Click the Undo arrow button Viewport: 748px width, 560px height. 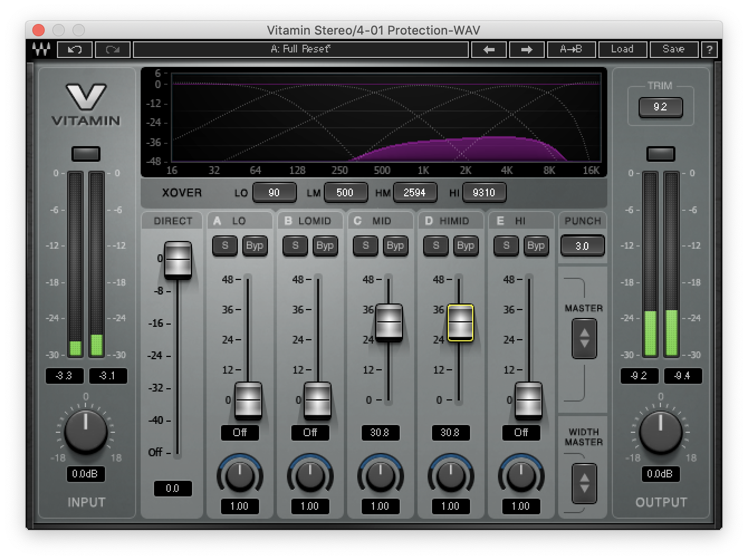click(x=75, y=49)
